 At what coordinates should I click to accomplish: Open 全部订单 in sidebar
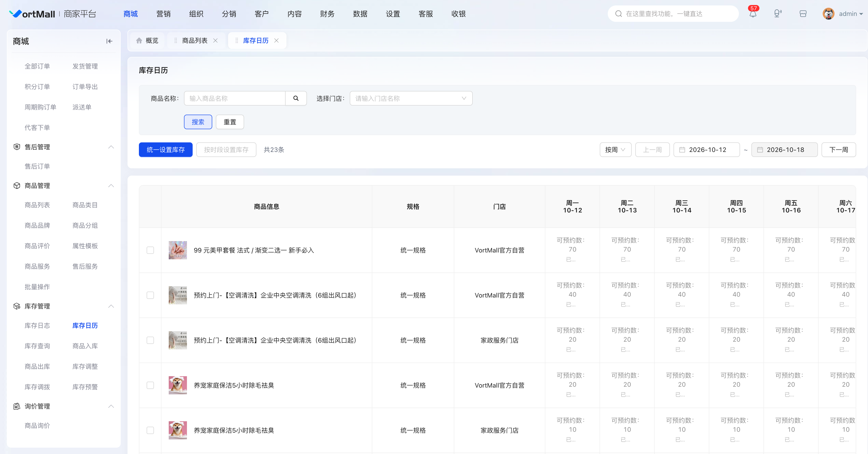point(37,66)
